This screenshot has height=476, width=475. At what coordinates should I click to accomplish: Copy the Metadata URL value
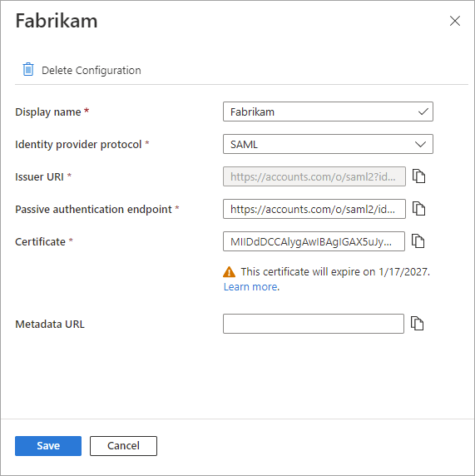417,324
